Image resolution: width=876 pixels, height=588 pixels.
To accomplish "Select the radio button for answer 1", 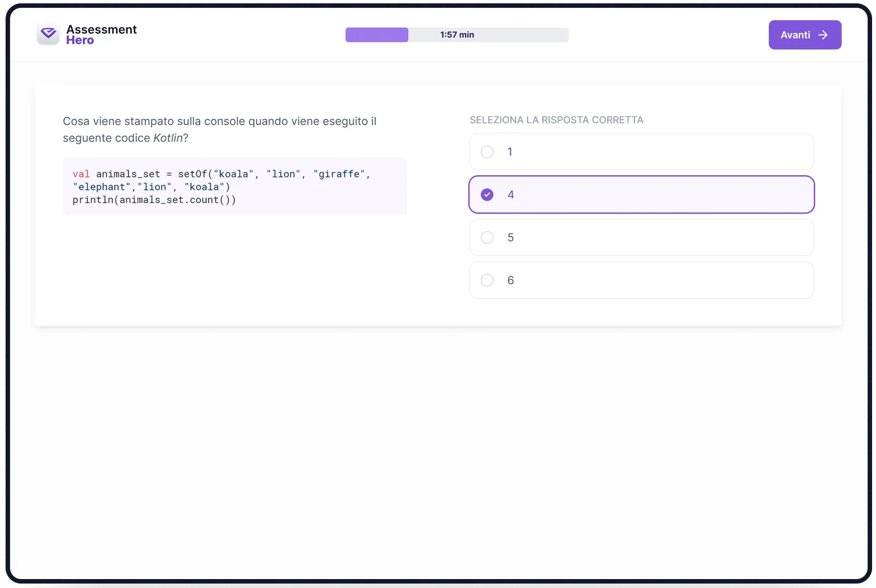I will click(x=487, y=152).
